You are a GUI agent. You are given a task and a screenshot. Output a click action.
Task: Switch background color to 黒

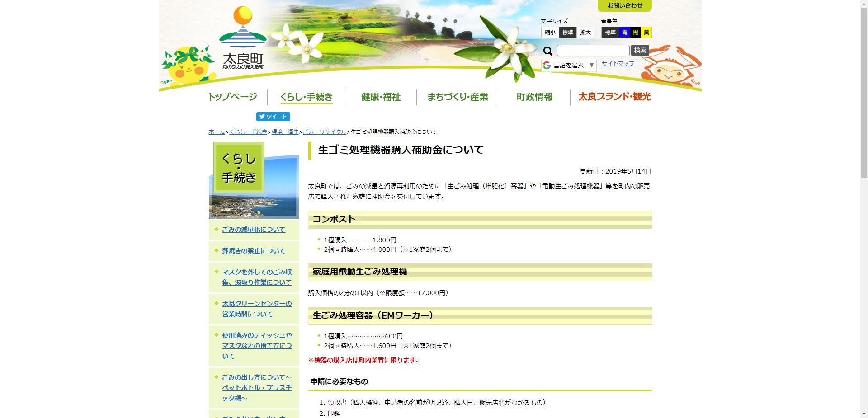point(636,32)
